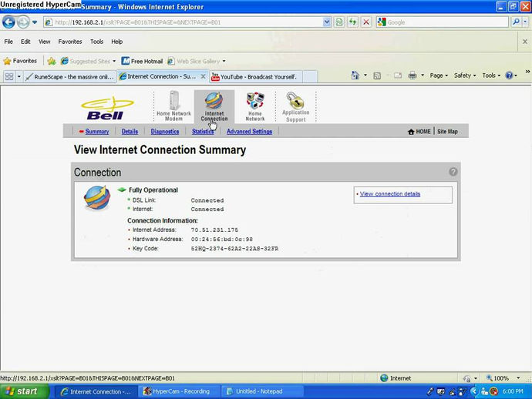Click the Compatibility View icon
The height and width of the screenshot is (399, 532).
click(x=339, y=22)
